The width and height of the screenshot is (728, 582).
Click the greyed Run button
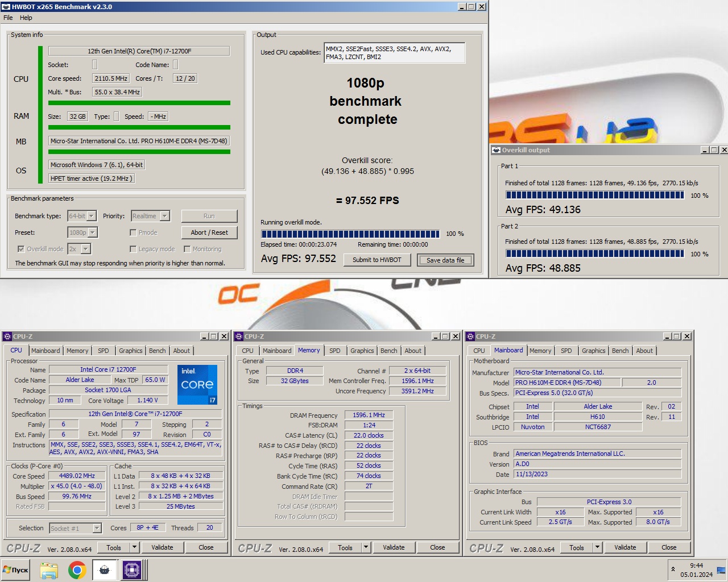209,216
